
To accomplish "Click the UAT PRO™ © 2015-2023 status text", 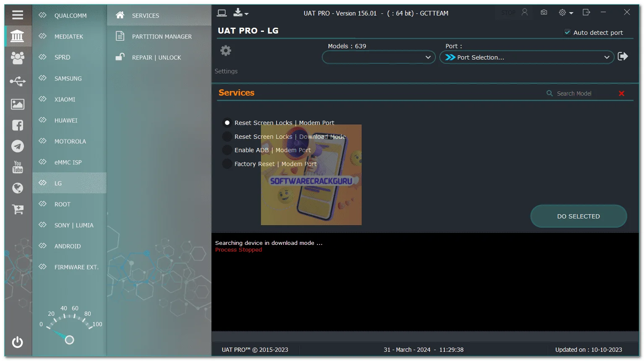I will (x=255, y=350).
